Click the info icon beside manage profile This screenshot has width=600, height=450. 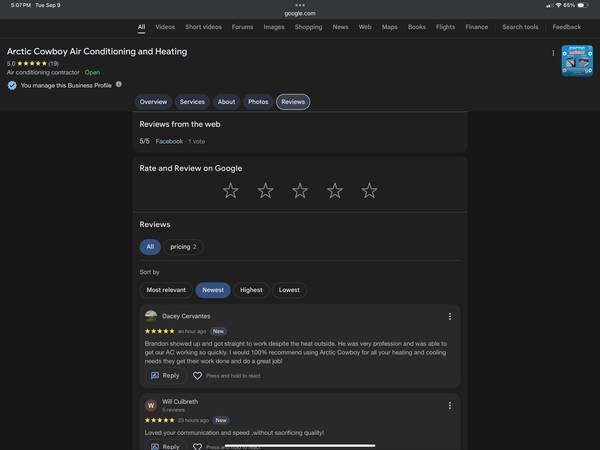point(119,84)
